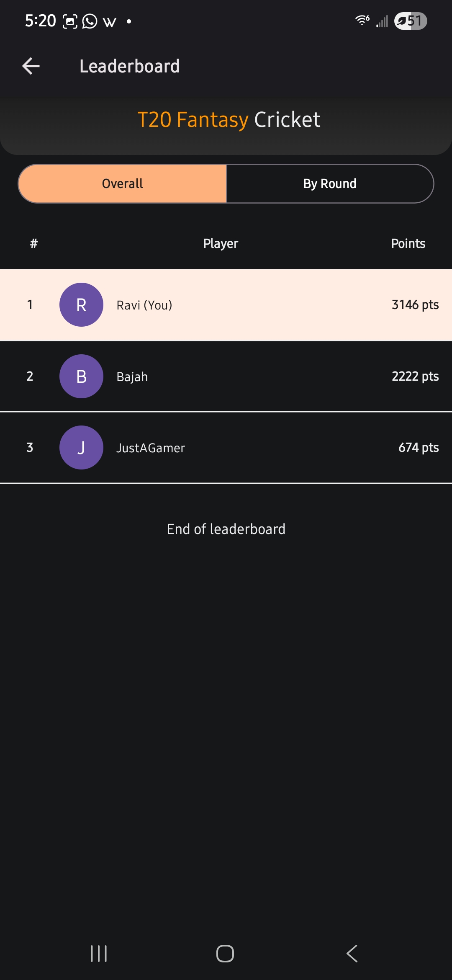The width and height of the screenshot is (452, 980).
Task: Open Ravi's purple R avatar
Action: (81, 305)
